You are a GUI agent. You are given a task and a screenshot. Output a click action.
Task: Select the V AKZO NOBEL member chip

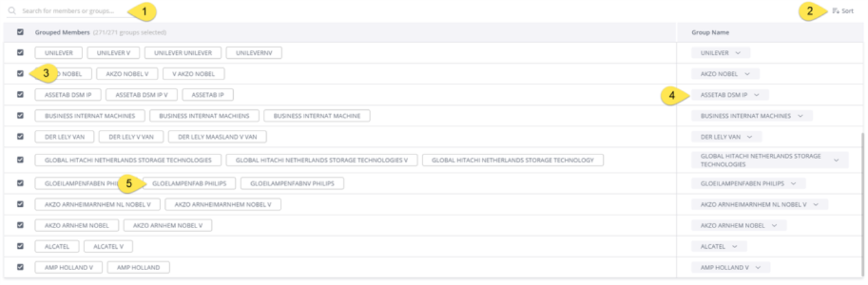pos(194,74)
